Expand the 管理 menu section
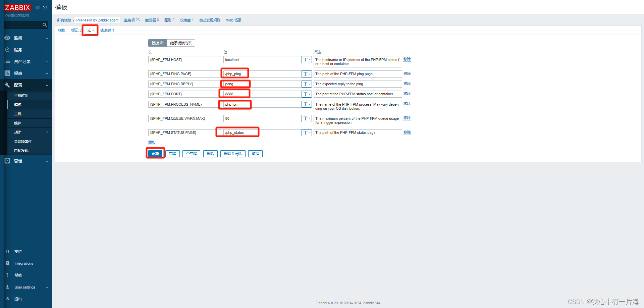Screen dimensions: 644x308 (47, 161)
